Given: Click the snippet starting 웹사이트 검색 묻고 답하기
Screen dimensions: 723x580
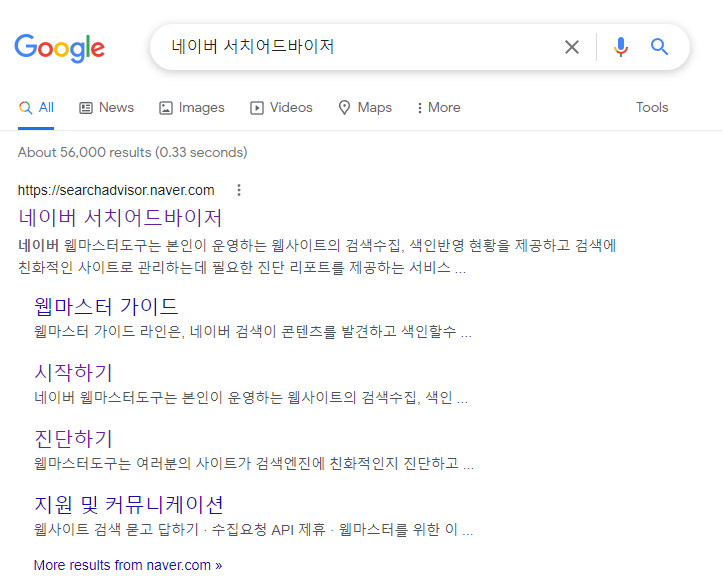Looking at the screenshot, I should point(254,529).
